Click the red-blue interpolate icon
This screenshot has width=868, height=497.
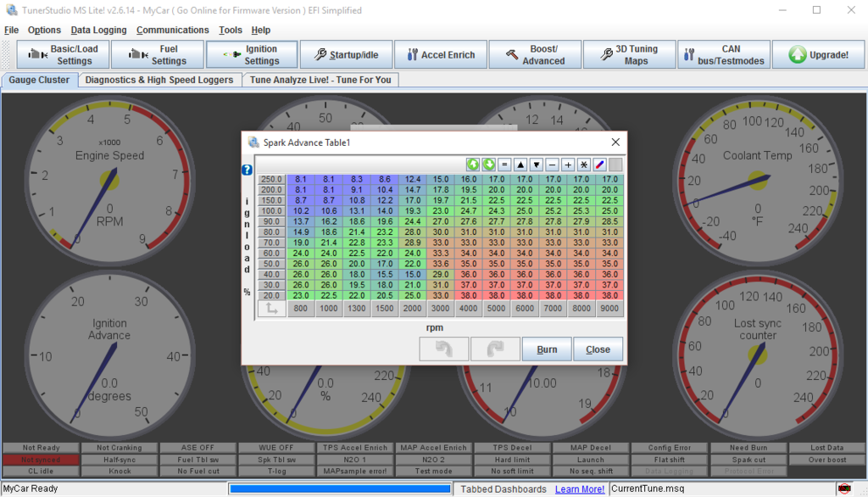599,165
